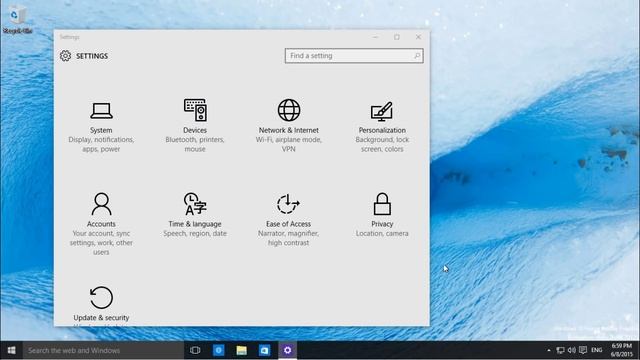This screenshot has width=640, height=360.
Task: Open File Explorer from the taskbar
Action: pyautogui.click(x=241, y=350)
